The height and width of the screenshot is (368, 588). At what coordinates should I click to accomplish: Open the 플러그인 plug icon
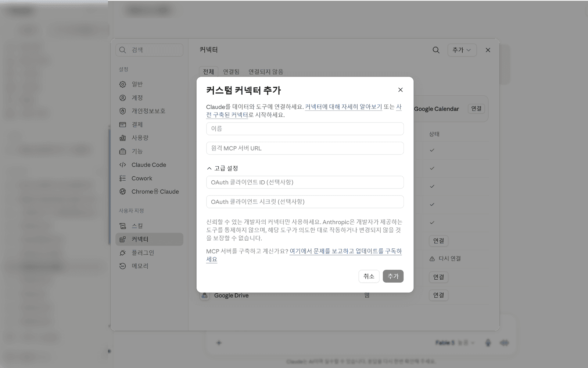(x=123, y=253)
